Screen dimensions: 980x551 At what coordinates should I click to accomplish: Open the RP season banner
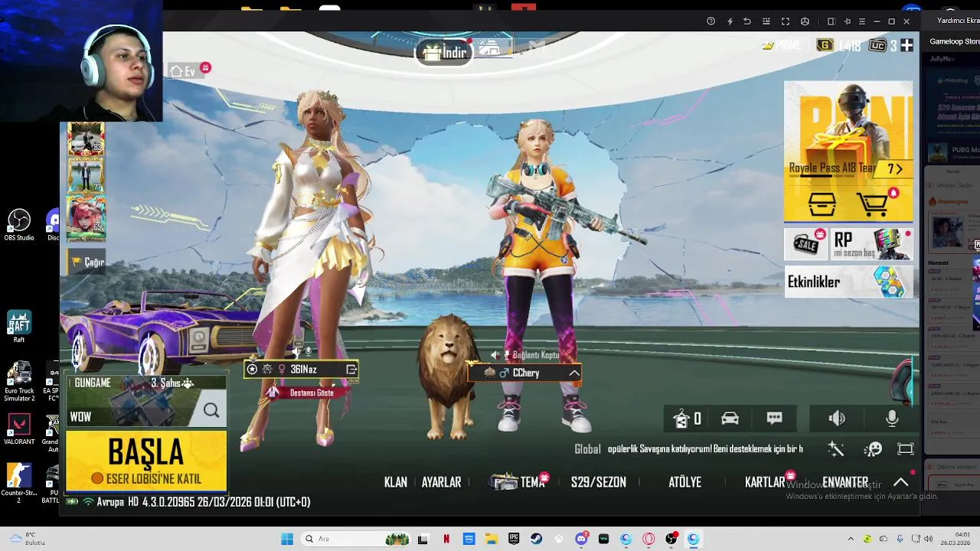point(871,244)
